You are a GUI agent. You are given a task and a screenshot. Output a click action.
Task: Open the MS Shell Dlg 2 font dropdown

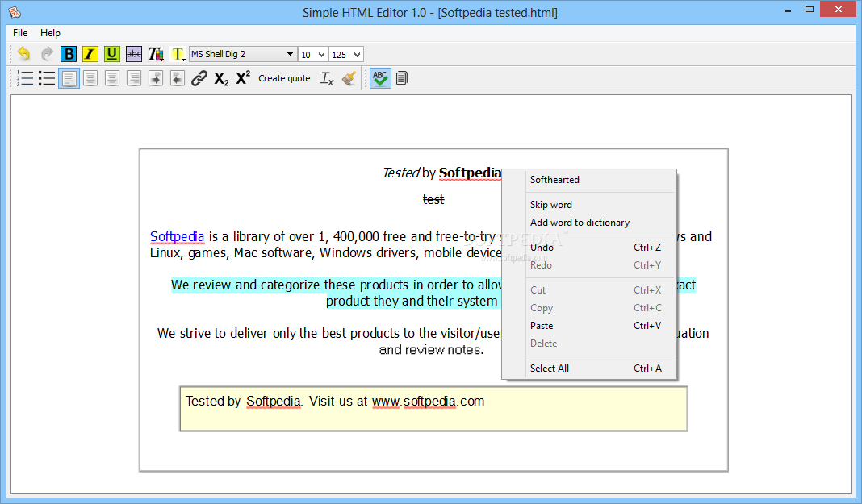point(242,54)
